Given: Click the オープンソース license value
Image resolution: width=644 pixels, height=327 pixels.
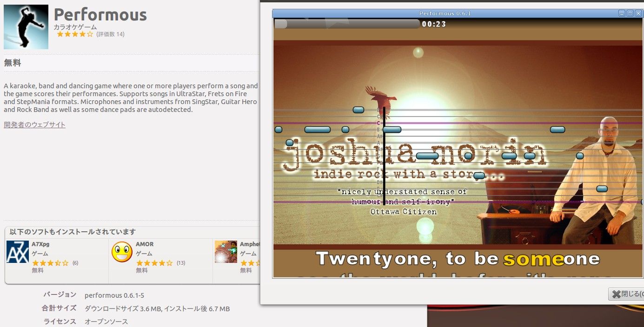Looking at the screenshot, I should click(106, 321).
